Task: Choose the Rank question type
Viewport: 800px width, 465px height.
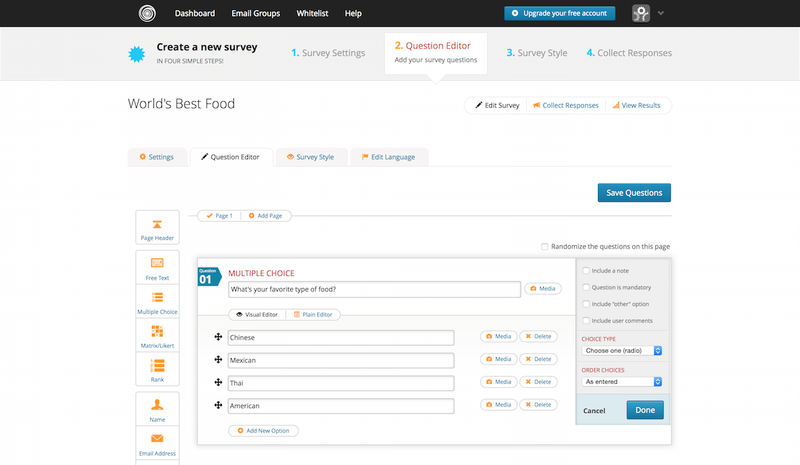Action: click(x=156, y=371)
